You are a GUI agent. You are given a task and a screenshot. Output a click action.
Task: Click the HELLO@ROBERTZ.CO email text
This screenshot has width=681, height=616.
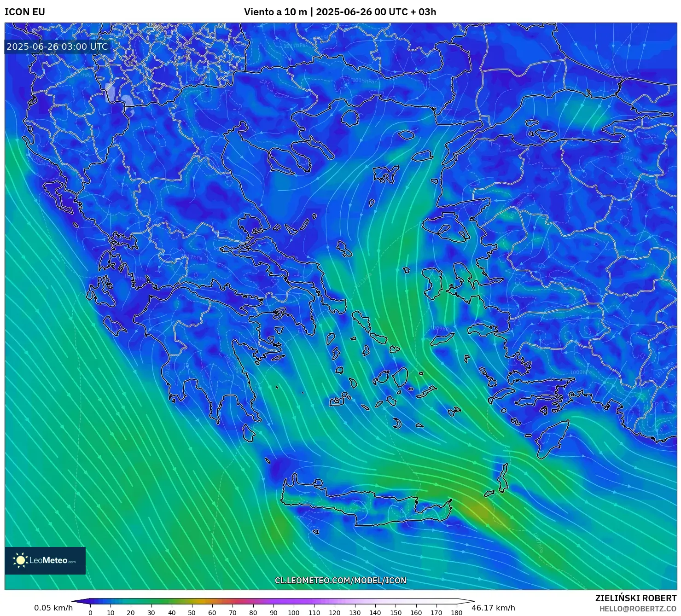tap(638, 609)
